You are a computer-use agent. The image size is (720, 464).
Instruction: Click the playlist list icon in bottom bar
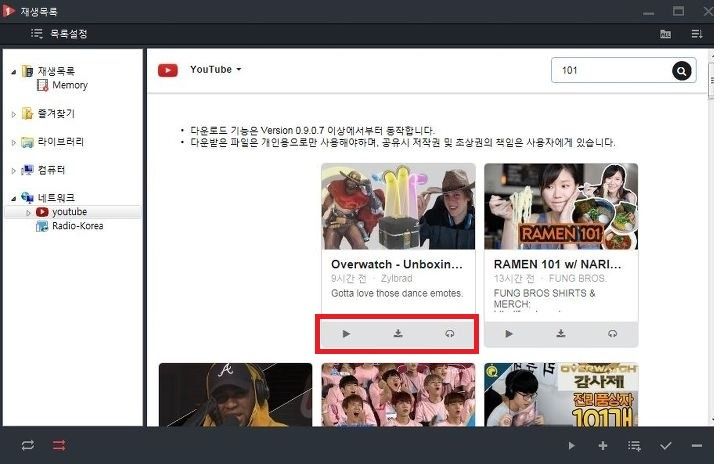click(634, 446)
